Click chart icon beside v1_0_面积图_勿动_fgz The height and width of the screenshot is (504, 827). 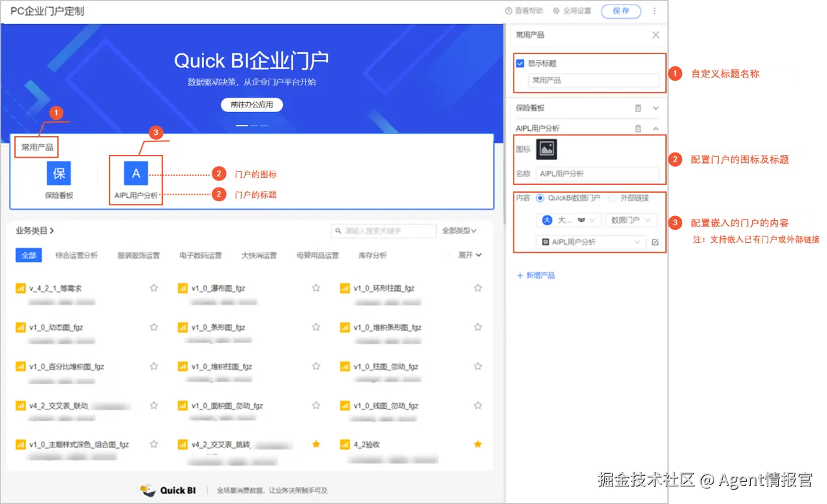[x=182, y=406]
